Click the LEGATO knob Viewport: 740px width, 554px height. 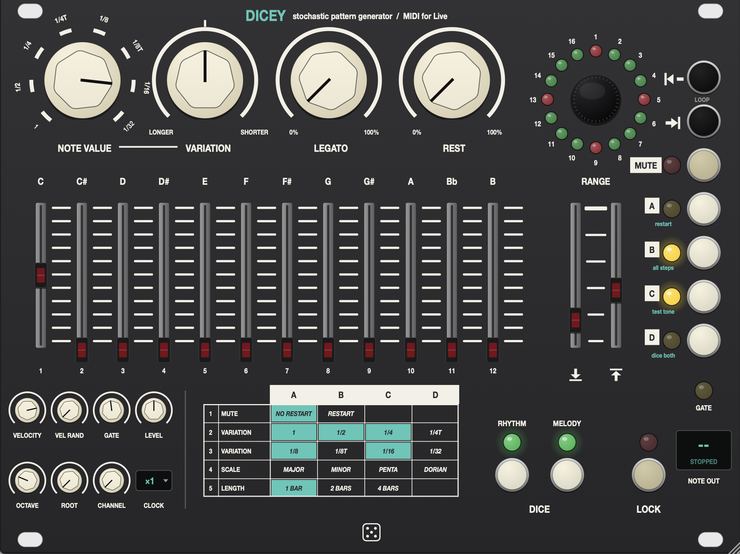[328, 80]
